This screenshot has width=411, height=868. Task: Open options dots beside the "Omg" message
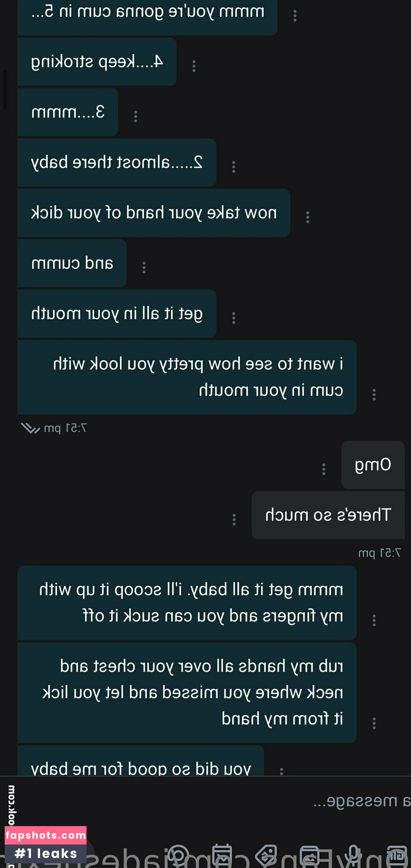coord(324,469)
